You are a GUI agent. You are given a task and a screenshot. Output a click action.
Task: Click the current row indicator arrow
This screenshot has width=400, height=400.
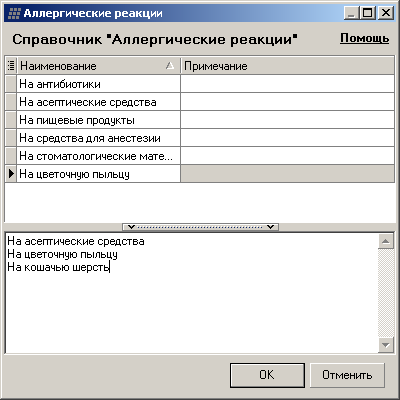tap(11, 173)
